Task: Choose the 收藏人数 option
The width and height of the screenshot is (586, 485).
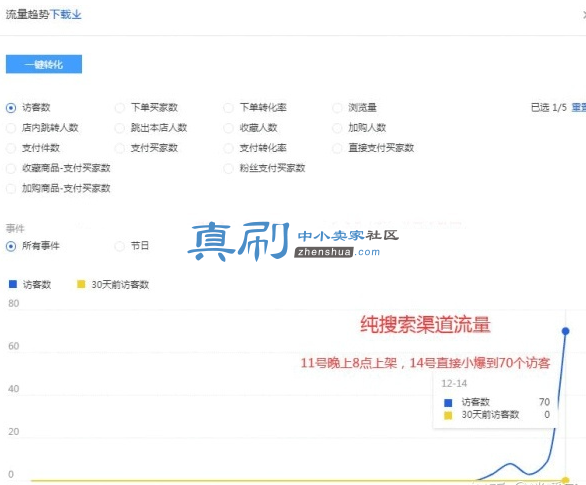Action: (228, 128)
